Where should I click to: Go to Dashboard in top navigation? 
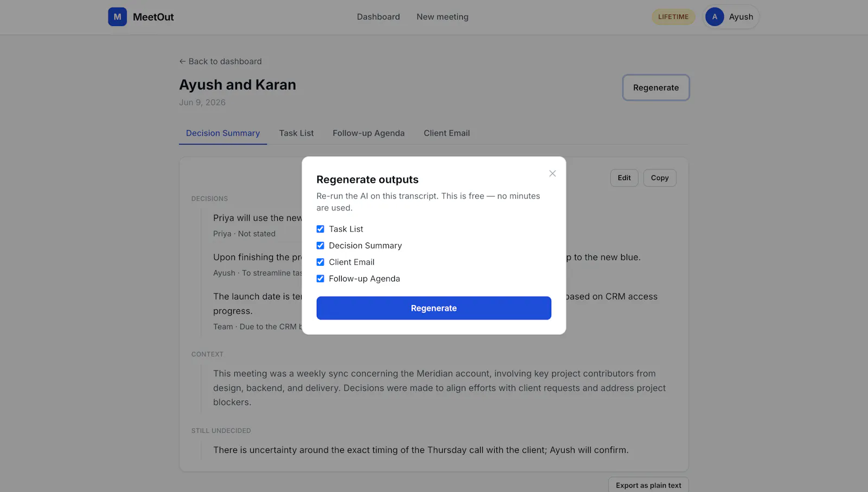tap(378, 17)
